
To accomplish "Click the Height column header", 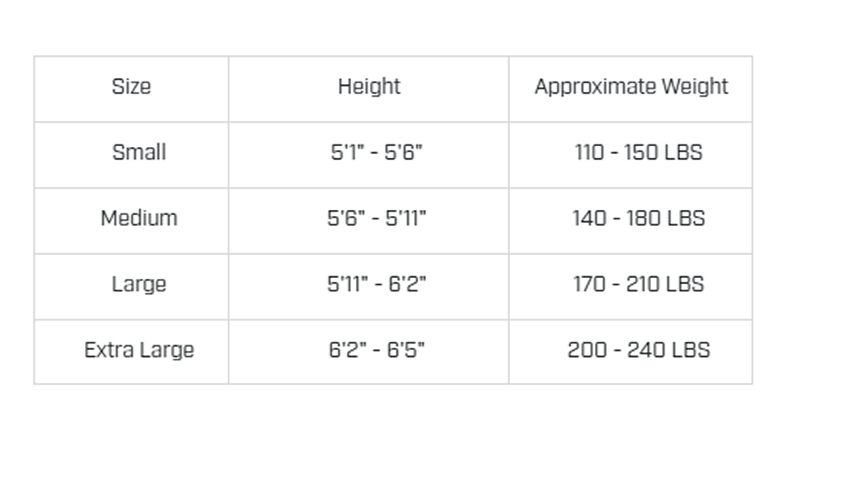I will pyautogui.click(x=369, y=87).
